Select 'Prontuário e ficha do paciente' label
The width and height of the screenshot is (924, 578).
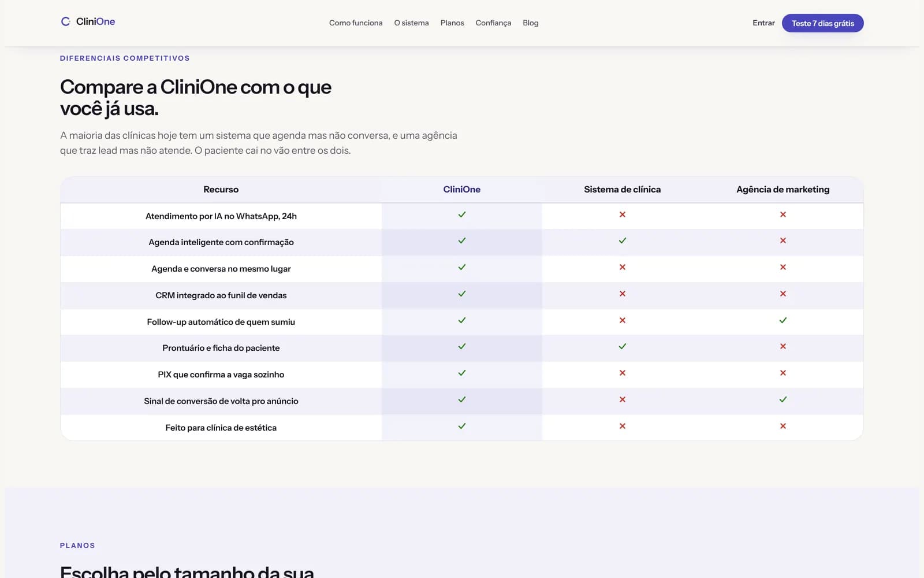click(221, 348)
